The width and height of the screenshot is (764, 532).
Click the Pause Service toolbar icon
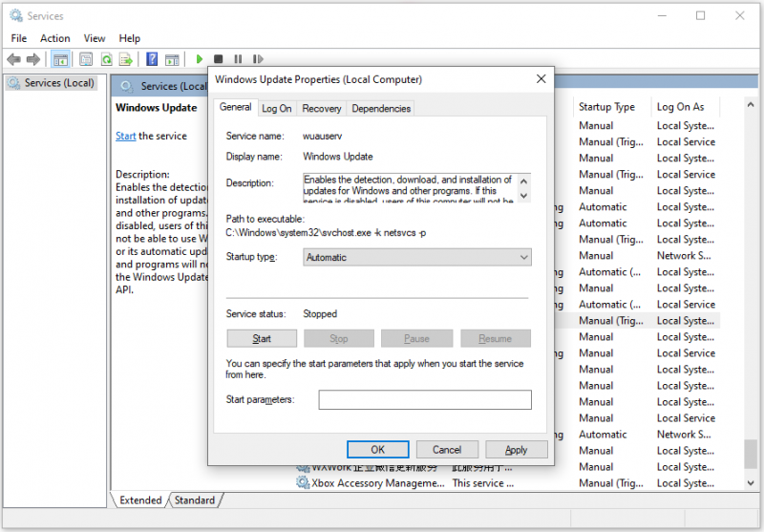[238, 59]
